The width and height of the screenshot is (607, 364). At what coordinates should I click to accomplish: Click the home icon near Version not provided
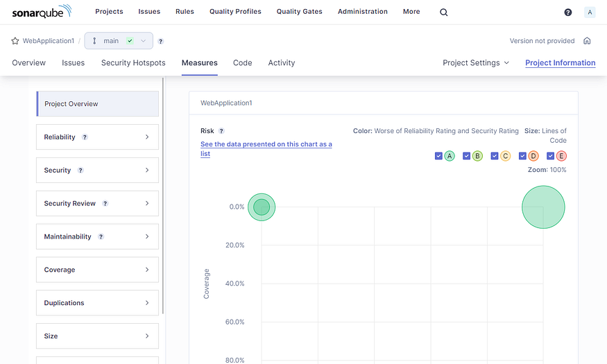tap(587, 41)
